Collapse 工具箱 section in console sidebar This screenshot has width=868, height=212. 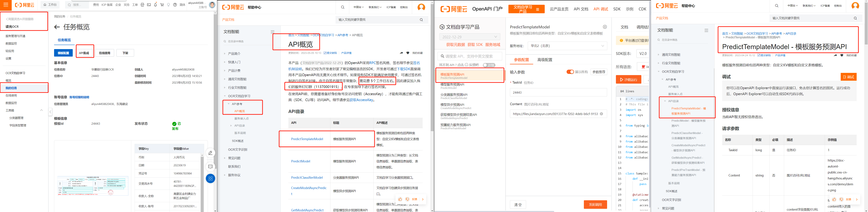coord(41,110)
